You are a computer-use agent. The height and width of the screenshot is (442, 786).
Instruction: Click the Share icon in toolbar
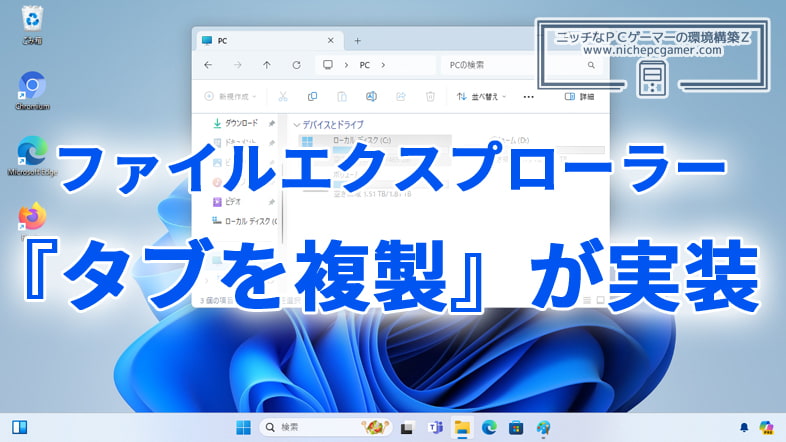point(401,97)
